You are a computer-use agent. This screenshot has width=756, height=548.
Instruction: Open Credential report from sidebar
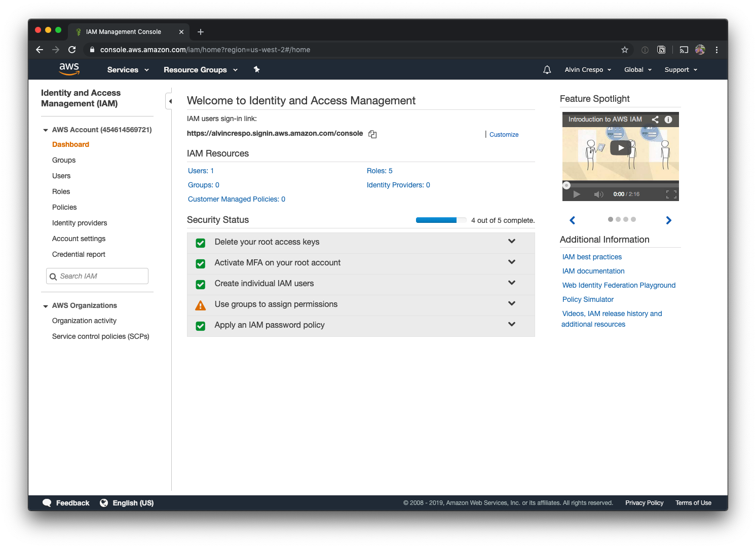click(79, 254)
